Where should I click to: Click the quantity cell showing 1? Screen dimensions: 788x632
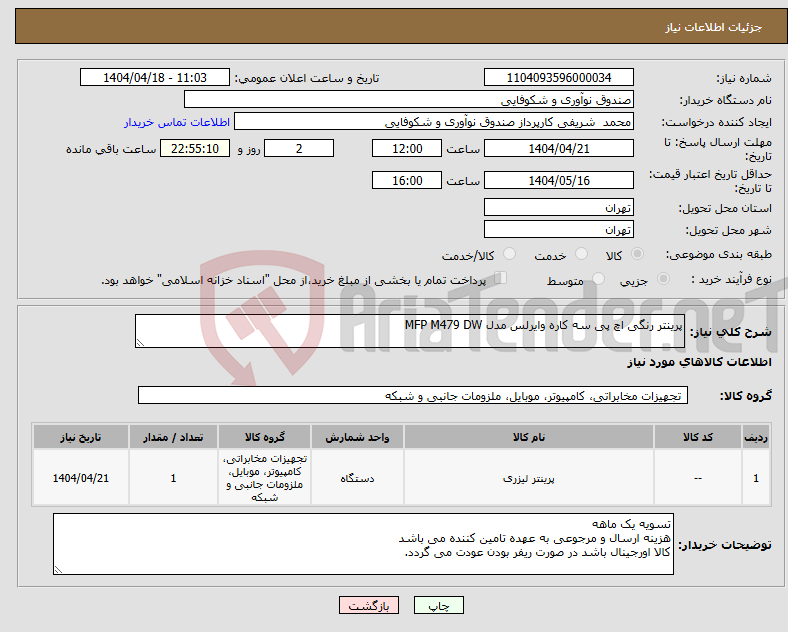tap(173, 478)
